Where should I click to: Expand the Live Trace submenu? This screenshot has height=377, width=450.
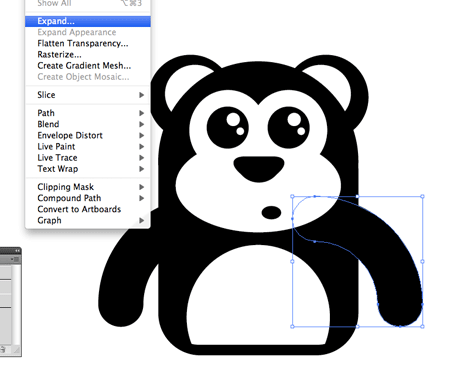pyautogui.click(x=142, y=158)
